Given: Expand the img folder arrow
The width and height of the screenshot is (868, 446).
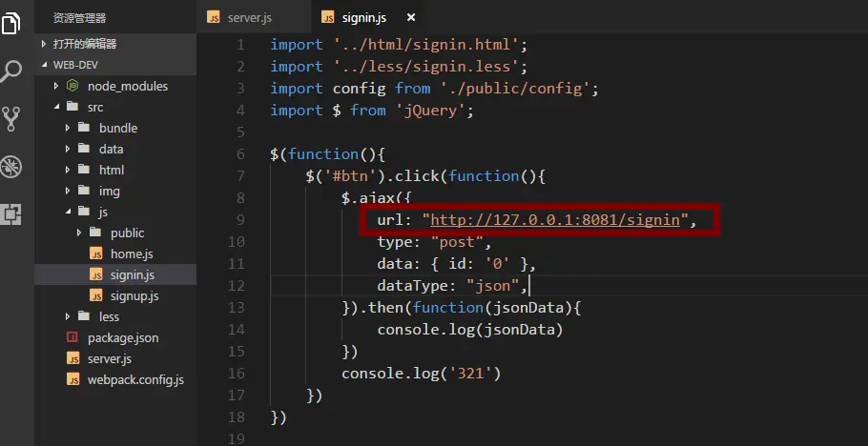Looking at the screenshot, I should pos(68,191).
